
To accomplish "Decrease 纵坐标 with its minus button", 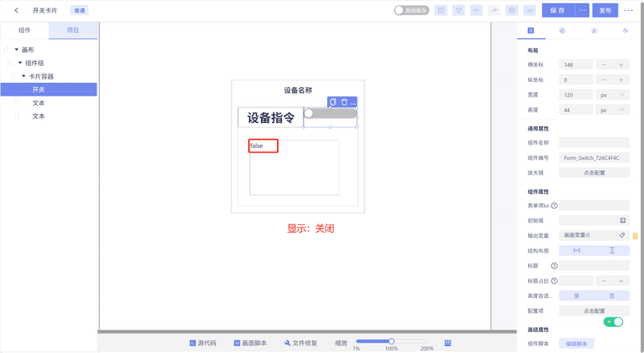I will [x=604, y=80].
